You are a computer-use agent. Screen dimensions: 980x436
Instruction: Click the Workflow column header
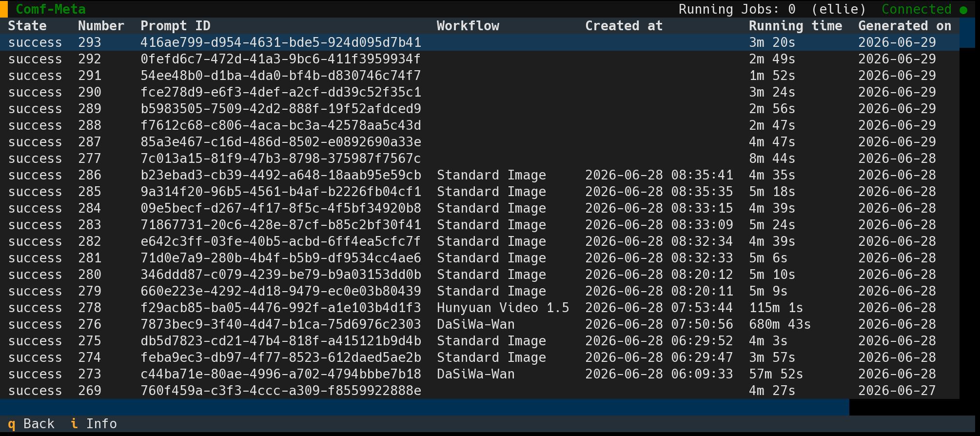tap(468, 26)
